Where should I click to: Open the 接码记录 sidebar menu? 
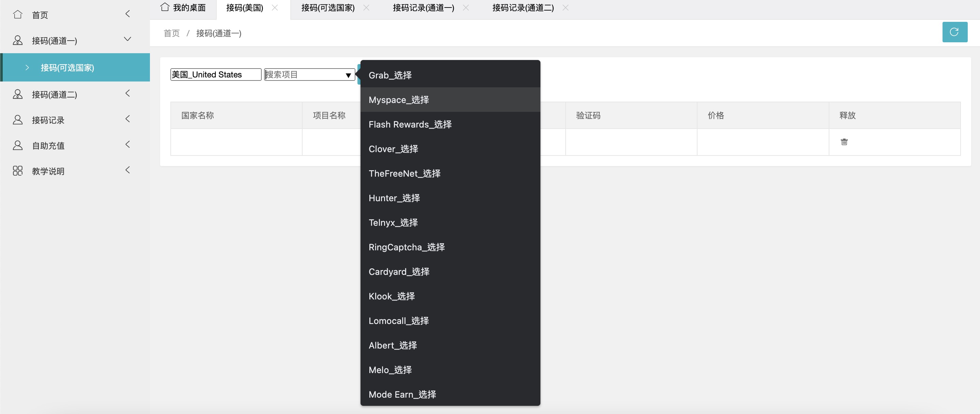75,120
